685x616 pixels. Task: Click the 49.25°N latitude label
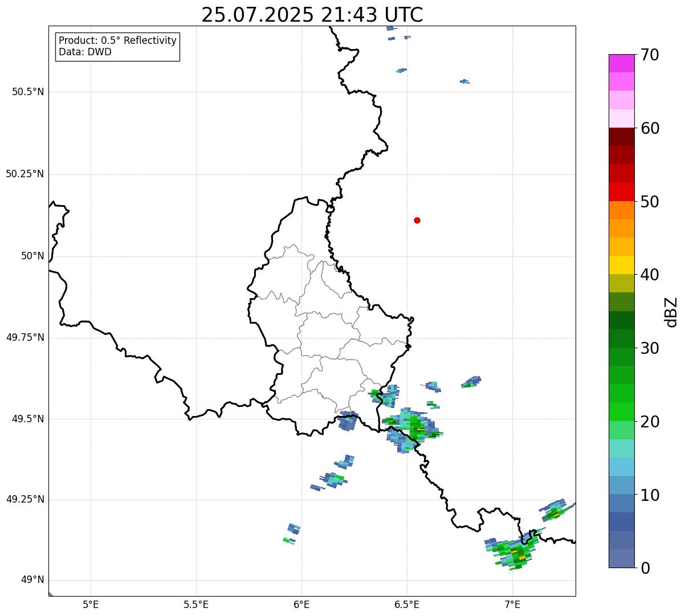[25, 500]
